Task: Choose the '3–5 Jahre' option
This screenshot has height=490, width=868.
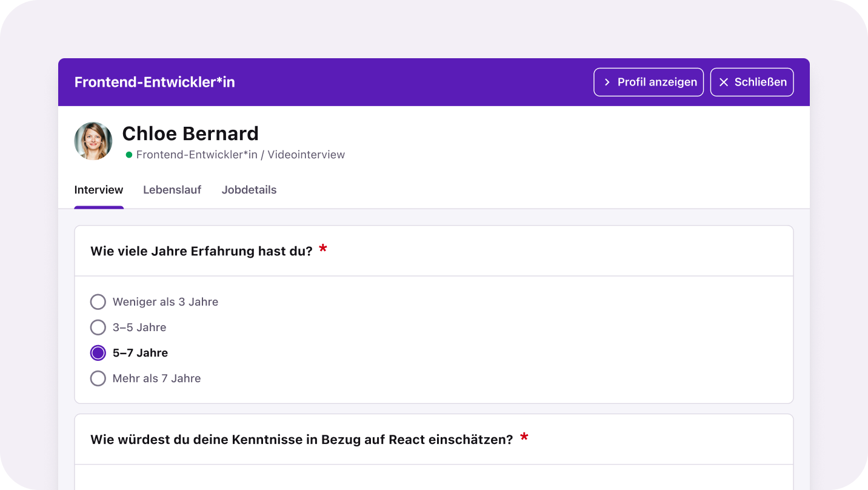Action: (x=98, y=327)
